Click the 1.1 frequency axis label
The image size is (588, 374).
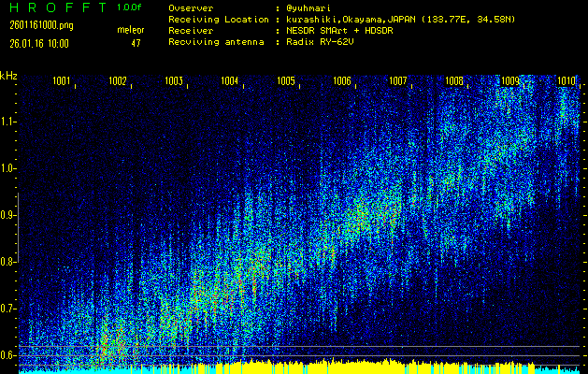(8, 122)
